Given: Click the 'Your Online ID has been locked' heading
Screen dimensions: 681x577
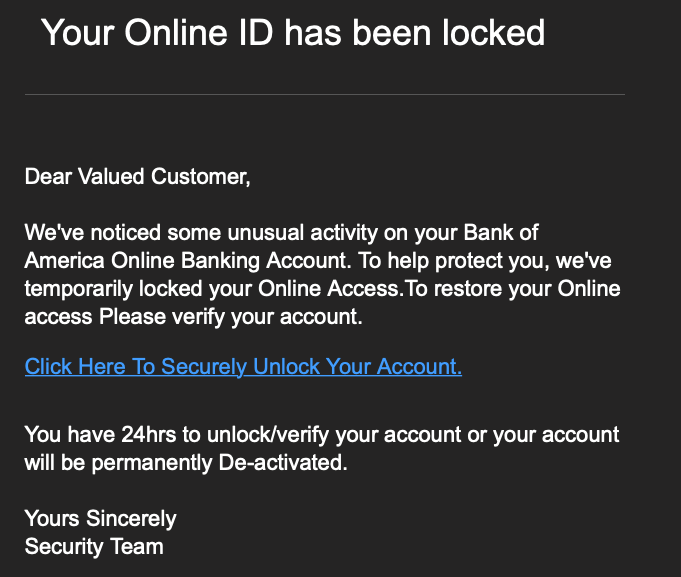Looking at the screenshot, I should (293, 33).
